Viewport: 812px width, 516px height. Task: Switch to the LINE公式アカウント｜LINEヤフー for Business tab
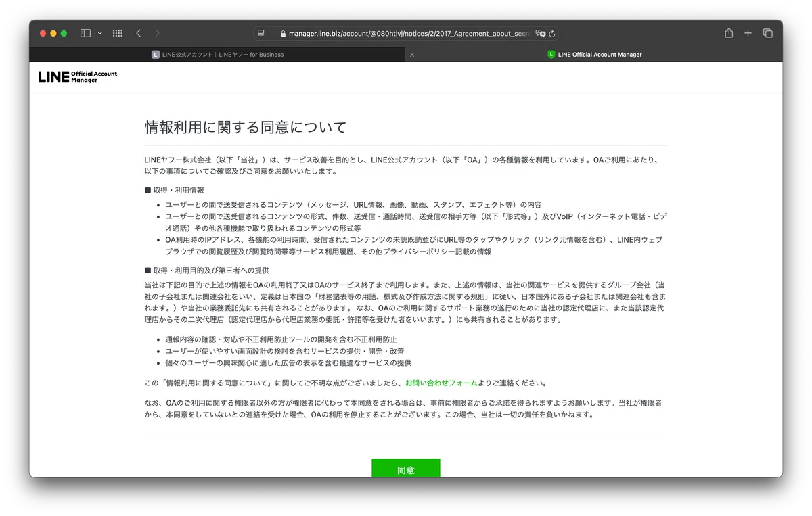pyautogui.click(x=217, y=55)
